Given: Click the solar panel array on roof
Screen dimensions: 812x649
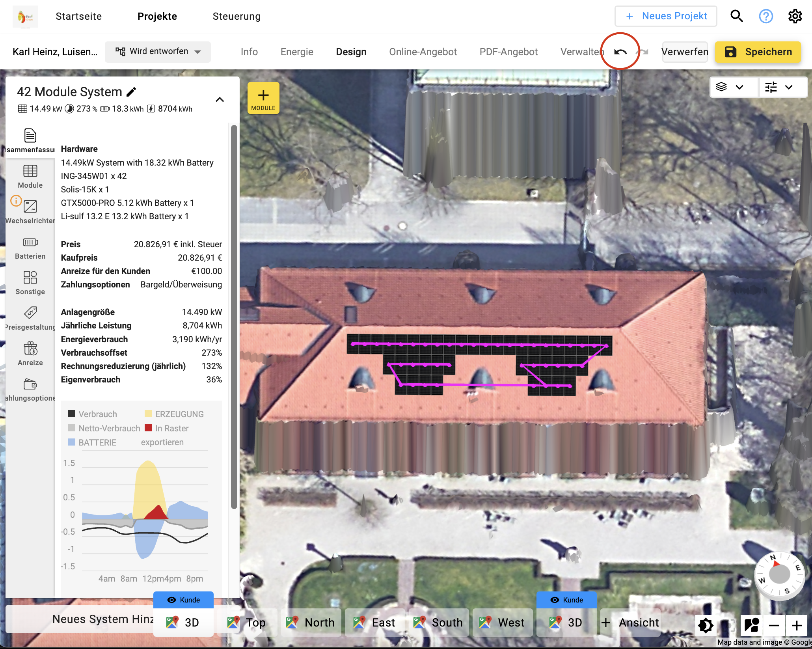Looking at the screenshot, I should (479, 364).
